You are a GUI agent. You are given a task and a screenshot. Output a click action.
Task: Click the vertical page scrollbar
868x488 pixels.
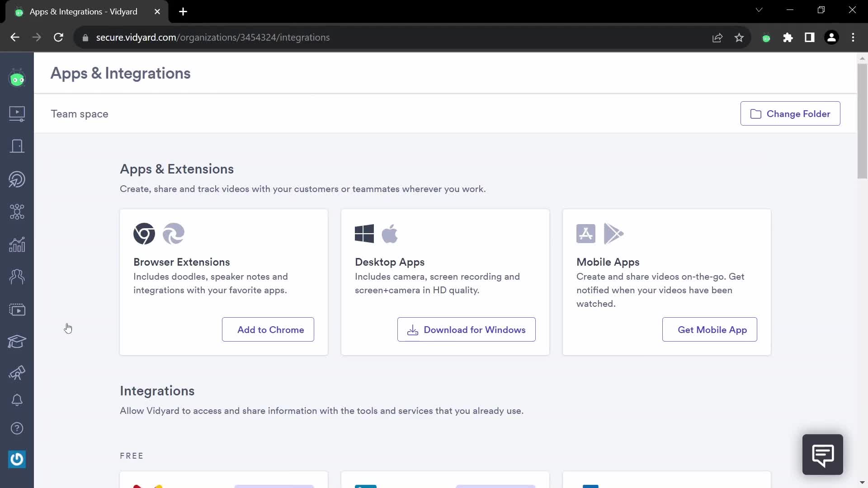(x=862, y=121)
